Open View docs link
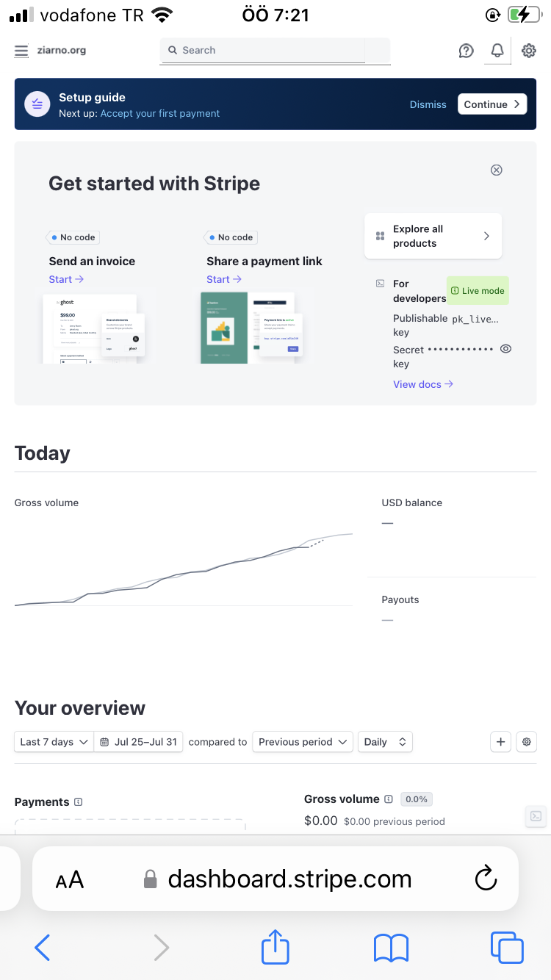551x980 pixels. point(423,384)
